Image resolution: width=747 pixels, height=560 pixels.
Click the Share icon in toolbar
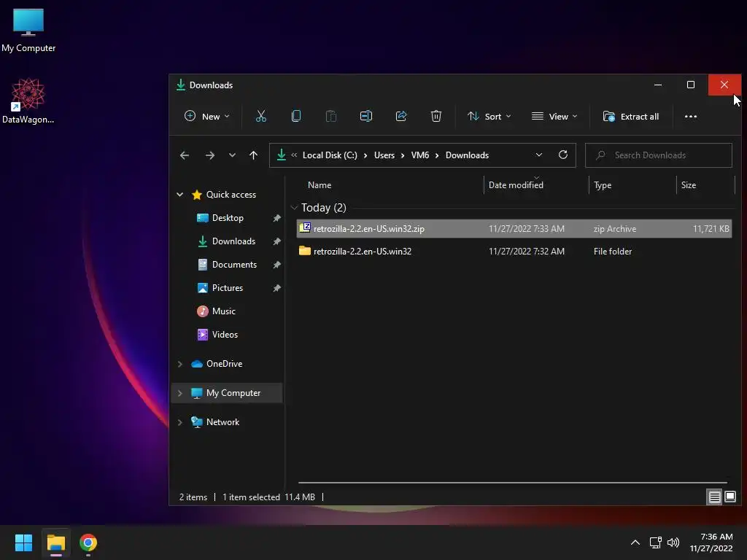click(x=401, y=116)
